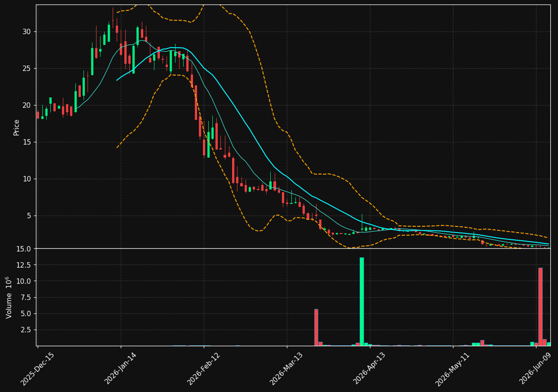Click the volume tick label 12.5
This screenshot has width=558, height=392.
[x=24, y=265]
